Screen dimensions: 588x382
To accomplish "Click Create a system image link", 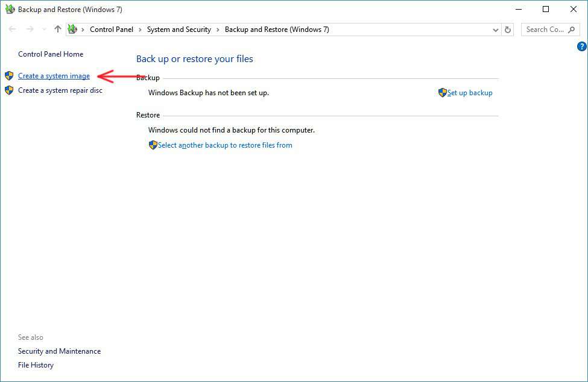I will point(54,76).
